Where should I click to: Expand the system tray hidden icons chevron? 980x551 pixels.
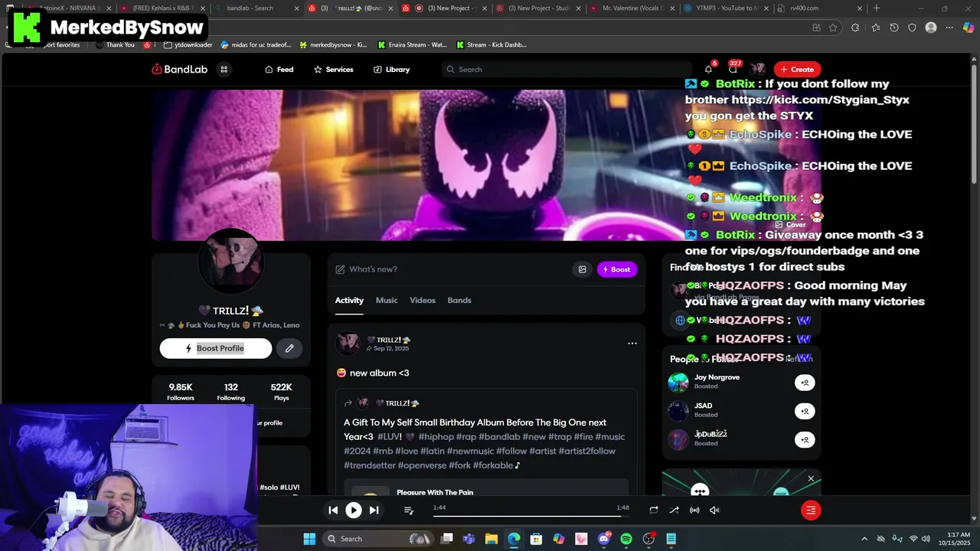pos(864,539)
